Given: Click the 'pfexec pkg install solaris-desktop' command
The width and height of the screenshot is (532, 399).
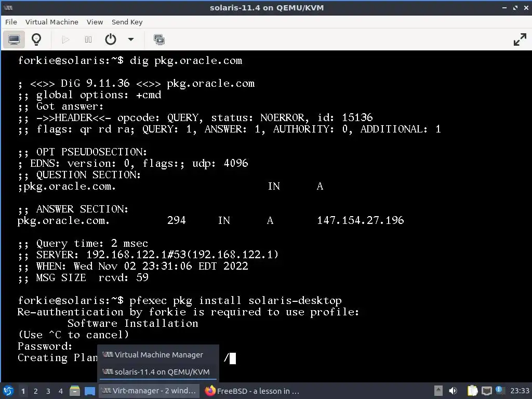Looking at the screenshot, I should [x=235, y=301].
